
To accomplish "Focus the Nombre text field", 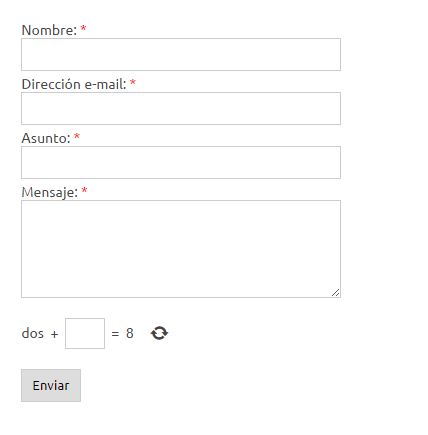I will pos(181,54).
